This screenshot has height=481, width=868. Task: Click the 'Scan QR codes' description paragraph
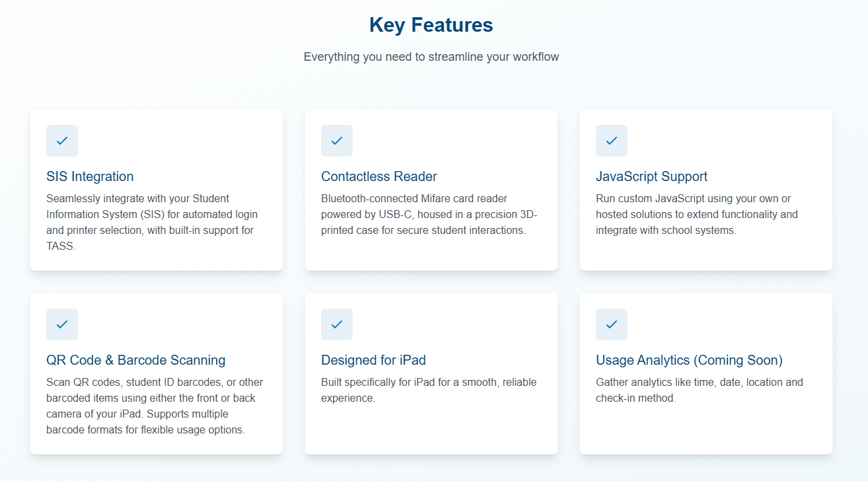(x=155, y=406)
